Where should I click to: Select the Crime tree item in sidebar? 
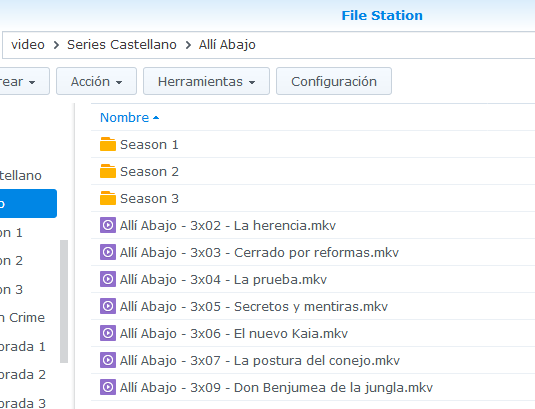(x=23, y=318)
